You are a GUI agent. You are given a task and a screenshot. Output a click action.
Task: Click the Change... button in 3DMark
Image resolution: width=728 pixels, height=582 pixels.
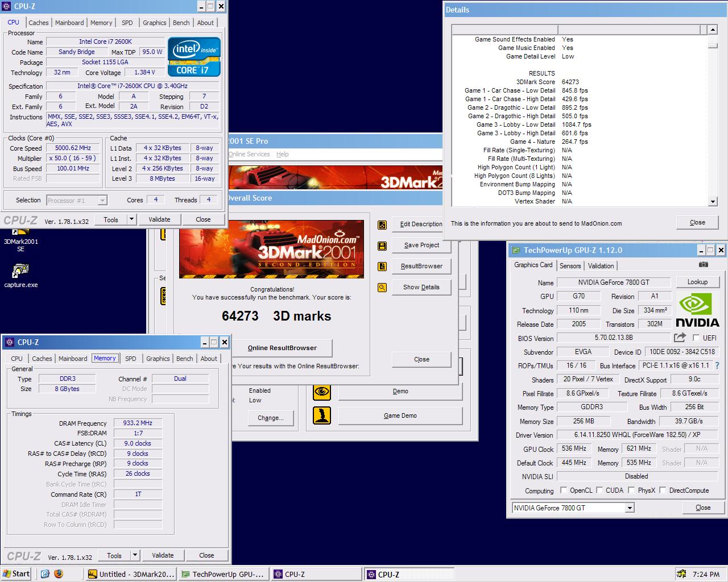(271, 418)
